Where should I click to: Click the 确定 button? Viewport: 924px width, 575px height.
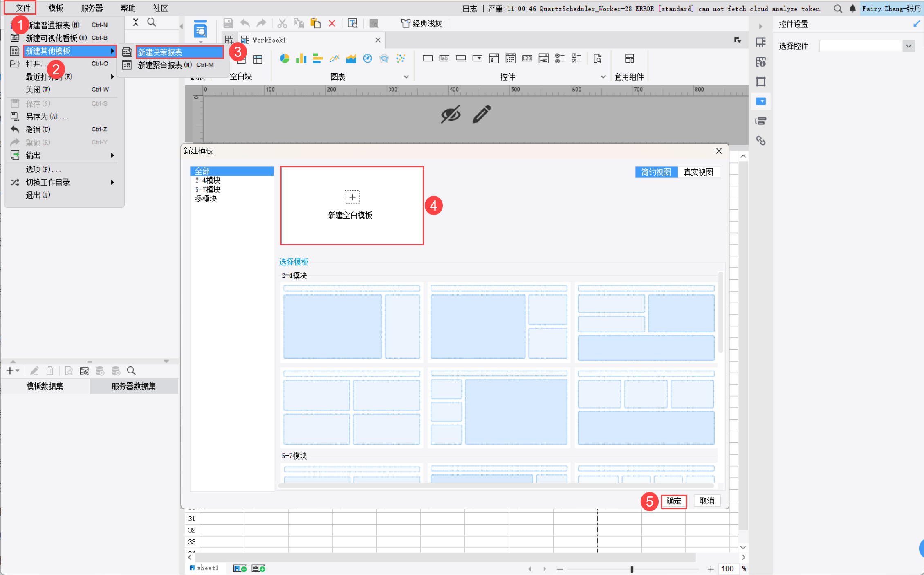(674, 501)
